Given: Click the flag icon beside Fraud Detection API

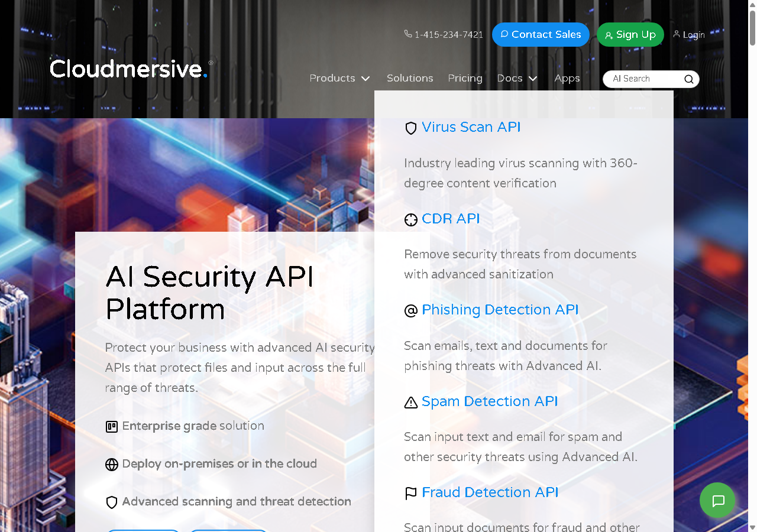Looking at the screenshot, I should [411, 494].
